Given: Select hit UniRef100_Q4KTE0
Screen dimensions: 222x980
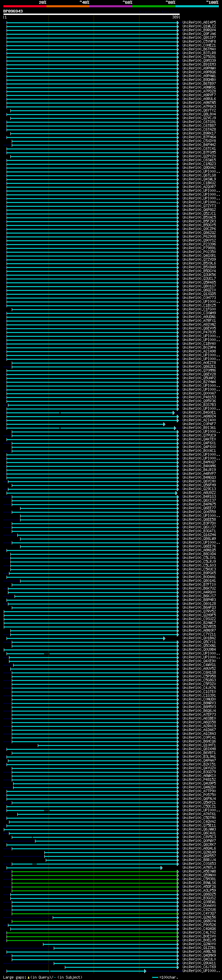Looking at the screenshot, I should (x=199, y=439).
